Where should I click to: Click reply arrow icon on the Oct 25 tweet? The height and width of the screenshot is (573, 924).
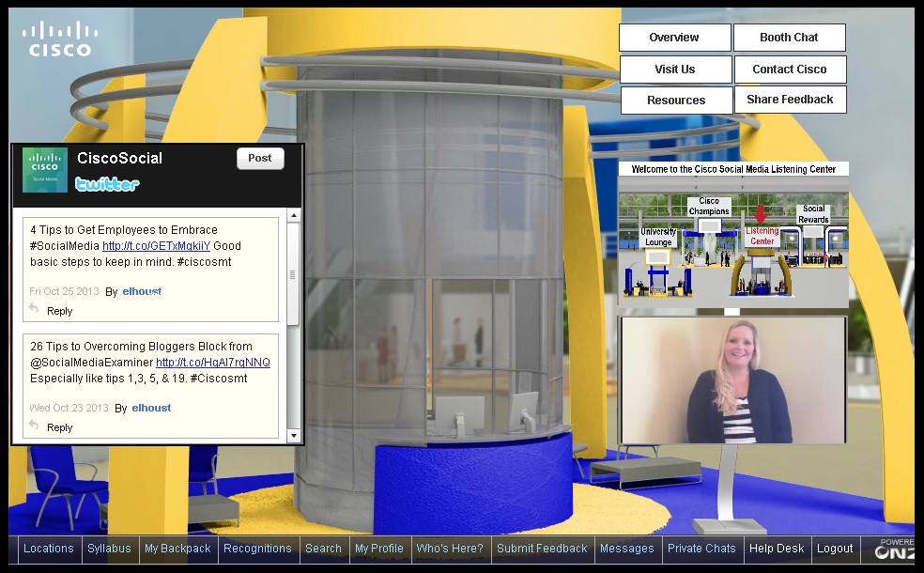[x=34, y=309]
